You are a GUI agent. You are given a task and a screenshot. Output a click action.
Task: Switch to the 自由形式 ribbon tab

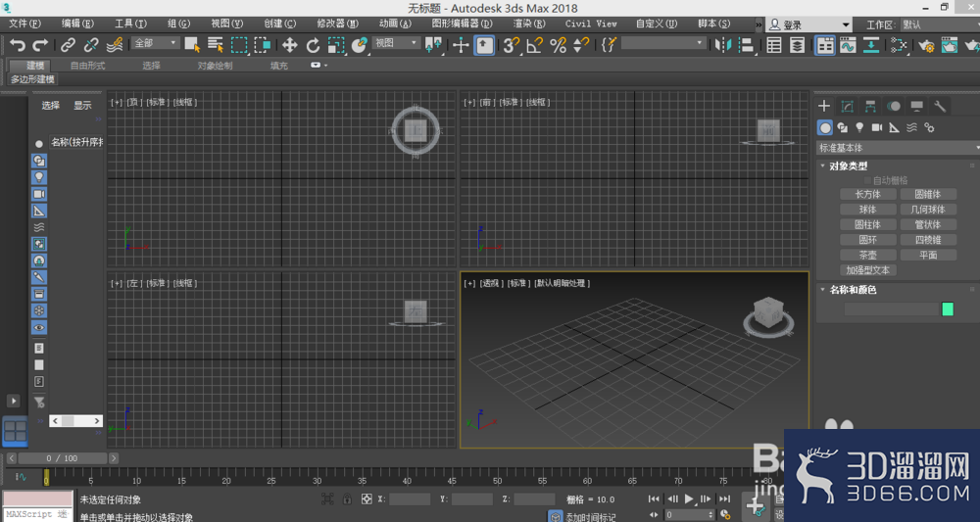pyautogui.click(x=87, y=66)
